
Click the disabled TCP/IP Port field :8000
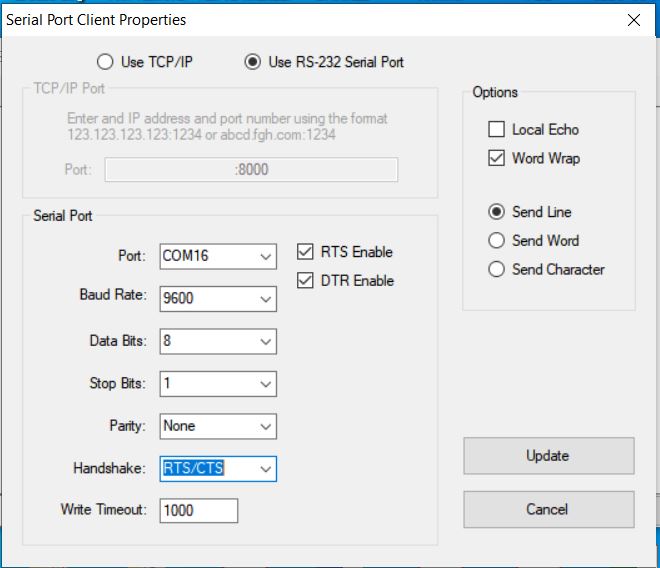[251, 170]
